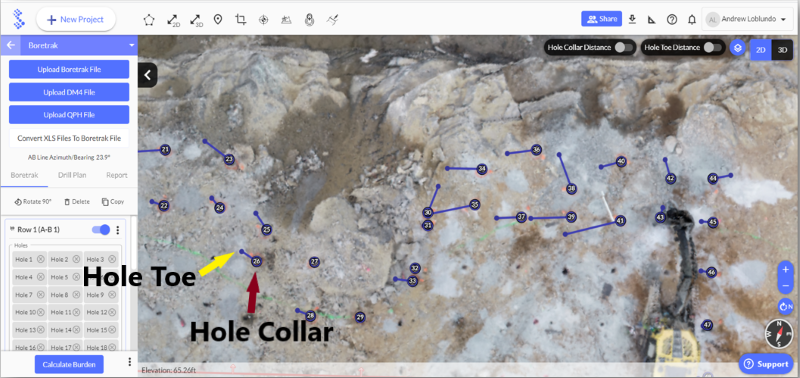Screen dimensions: 800x378
Task: Open the layers icon button
Action: (x=737, y=48)
